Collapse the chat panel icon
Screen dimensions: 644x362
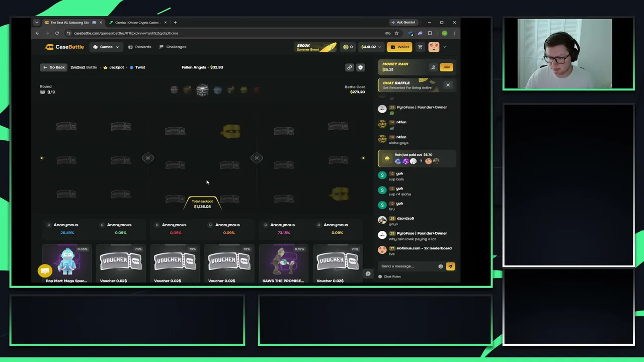point(368,274)
